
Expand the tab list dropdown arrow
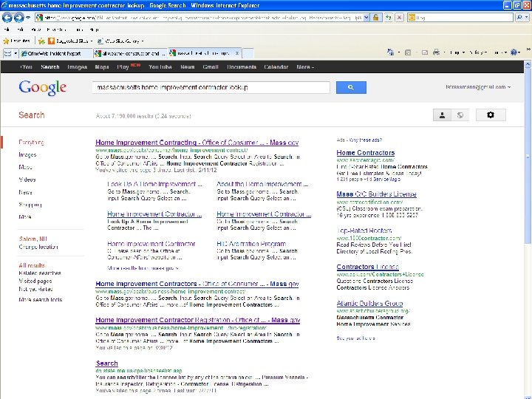click(16, 53)
